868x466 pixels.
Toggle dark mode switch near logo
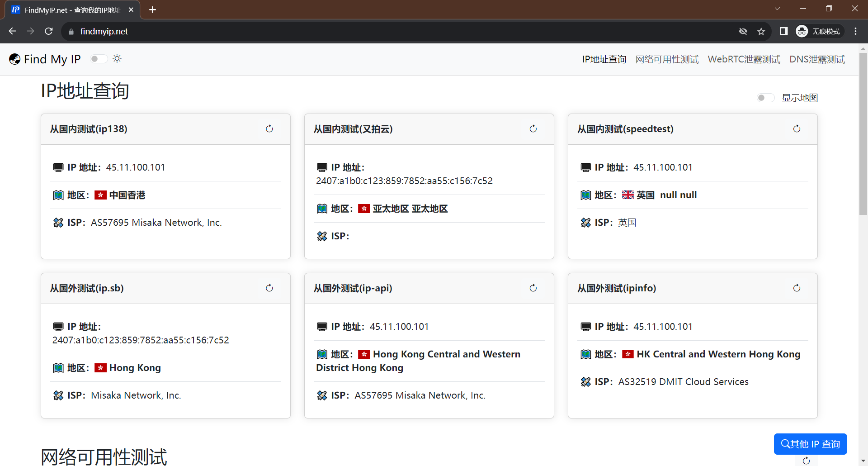point(98,59)
